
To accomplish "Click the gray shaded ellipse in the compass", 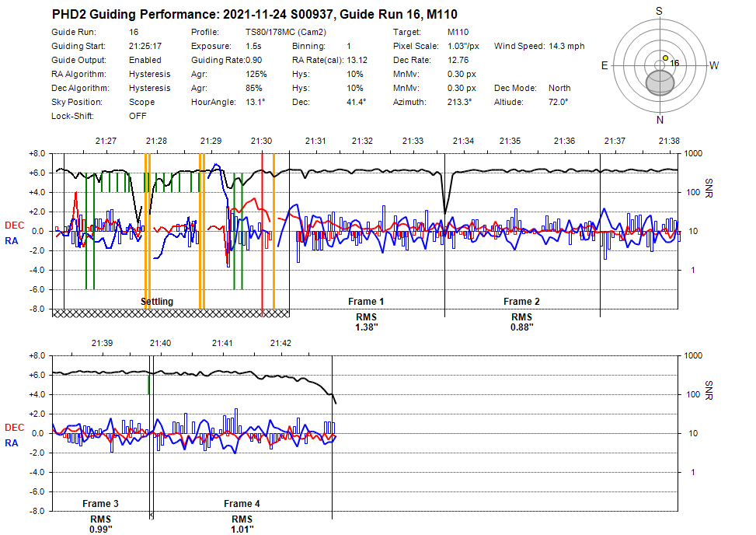I will [660, 82].
